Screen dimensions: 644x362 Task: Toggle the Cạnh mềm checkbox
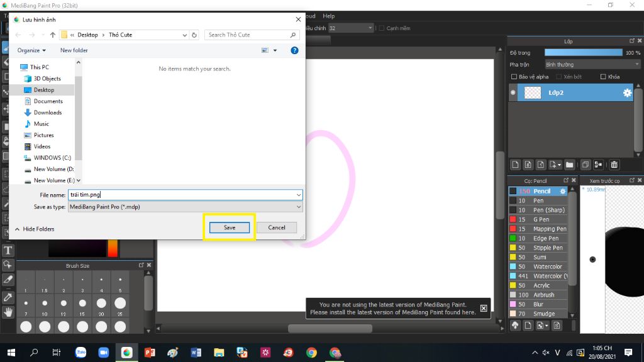[x=382, y=28]
